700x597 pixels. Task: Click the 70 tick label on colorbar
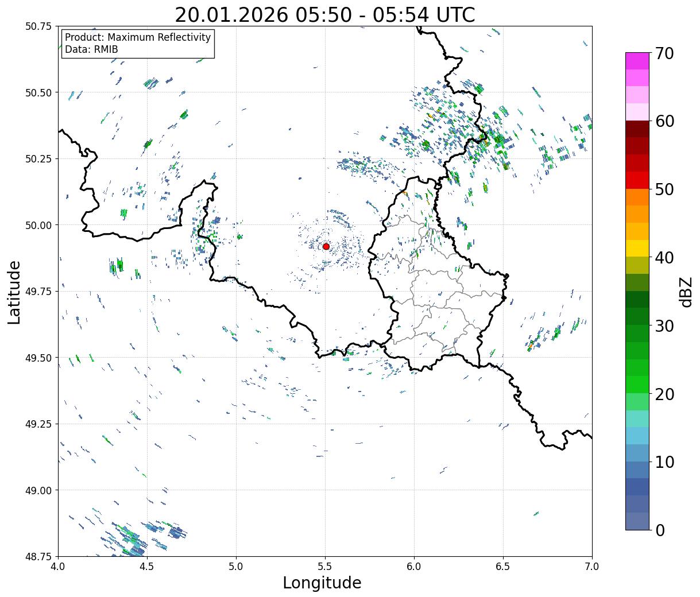click(663, 53)
